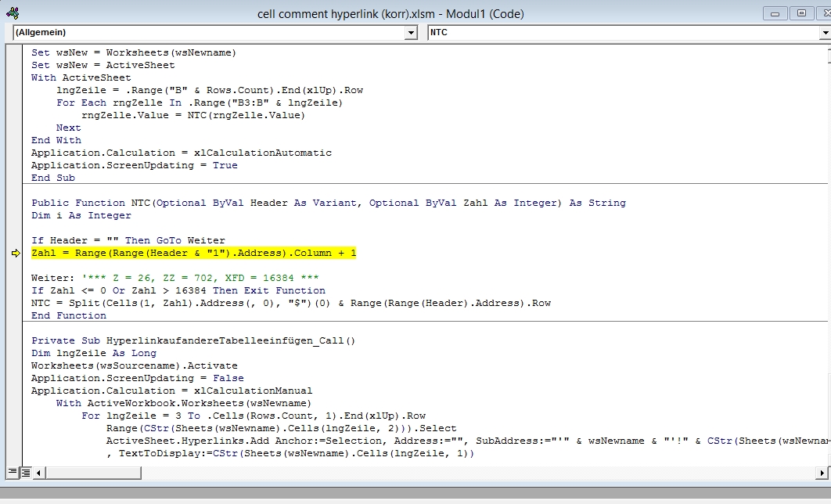Image resolution: width=831 pixels, height=504 pixels.
Task: Open the (Allgemein) object dropdown
Action: pyautogui.click(x=411, y=33)
